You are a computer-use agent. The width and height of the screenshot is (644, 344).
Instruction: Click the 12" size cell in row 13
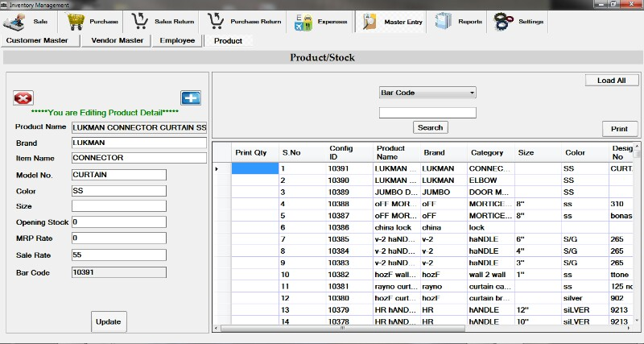coord(538,310)
